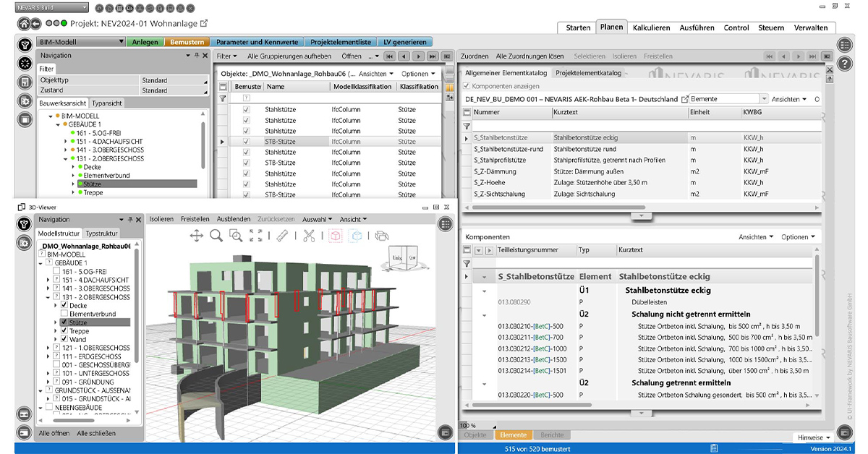Click the LV generieren button
868x454 pixels.
coord(405,42)
